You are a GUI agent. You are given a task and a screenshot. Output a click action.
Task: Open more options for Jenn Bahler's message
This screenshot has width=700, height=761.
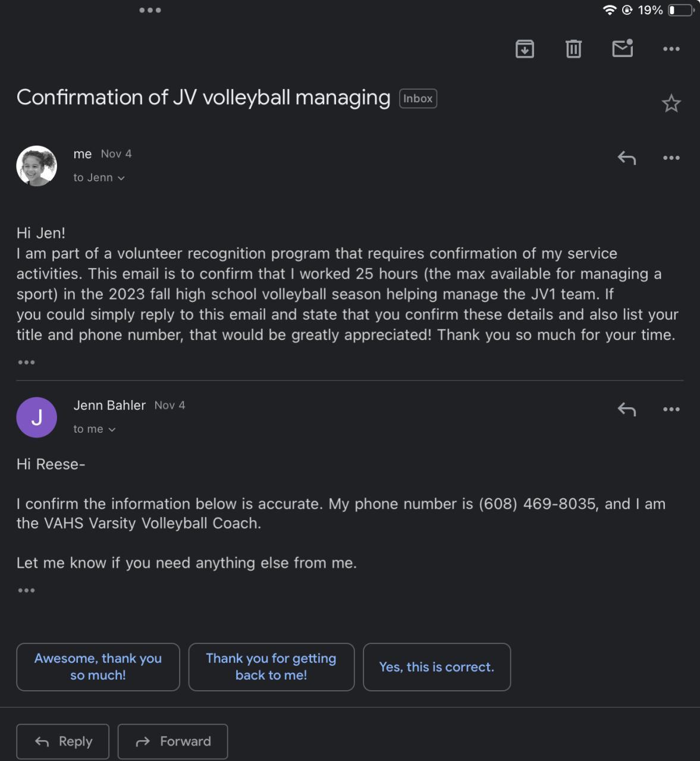(x=671, y=410)
